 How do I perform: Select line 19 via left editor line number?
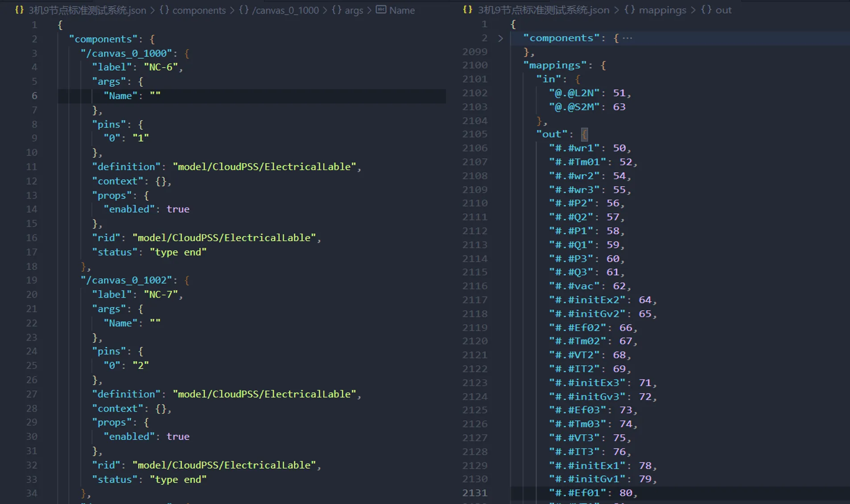tap(32, 281)
